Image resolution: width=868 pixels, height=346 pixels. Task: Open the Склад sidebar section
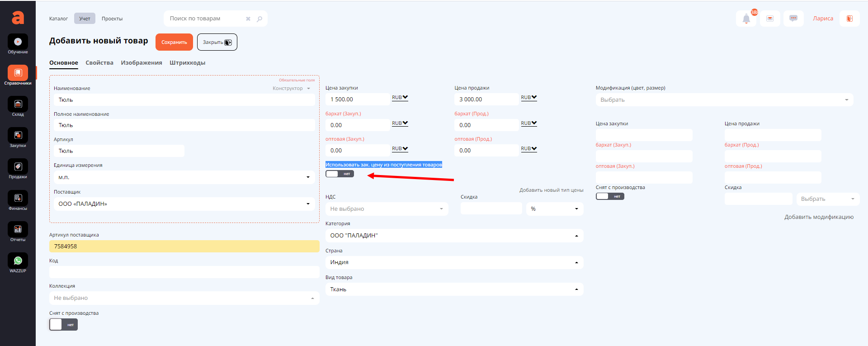tap(18, 104)
